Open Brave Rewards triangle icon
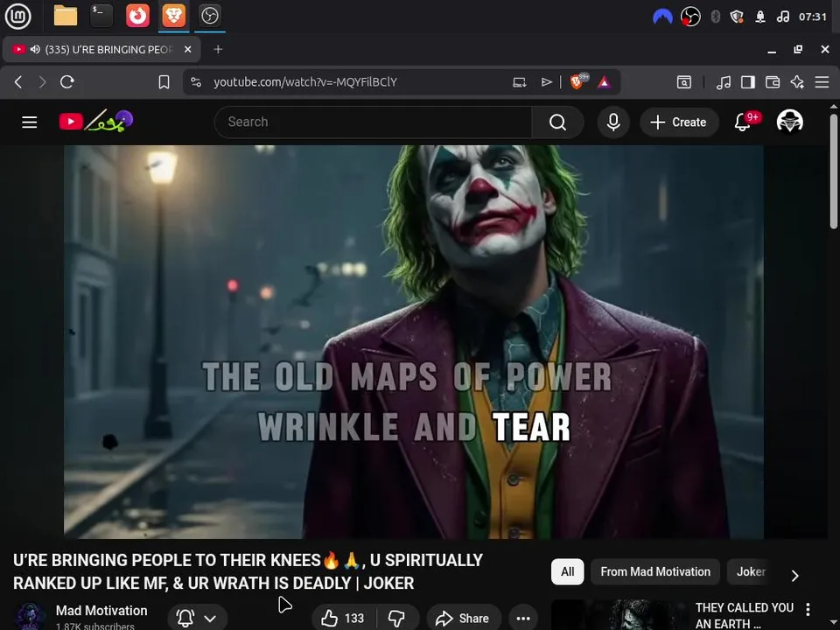The height and width of the screenshot is (630, 840). pyautogui.click(x=605, y=82)
